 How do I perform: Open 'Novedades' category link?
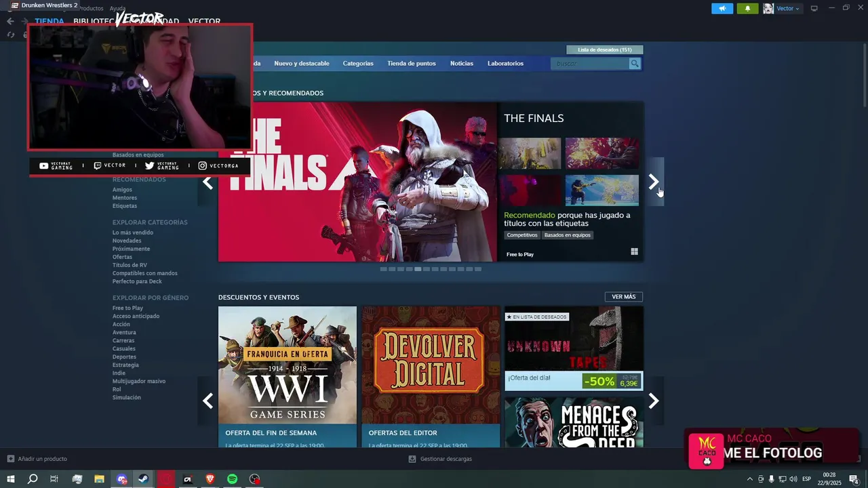pos(127,241)
